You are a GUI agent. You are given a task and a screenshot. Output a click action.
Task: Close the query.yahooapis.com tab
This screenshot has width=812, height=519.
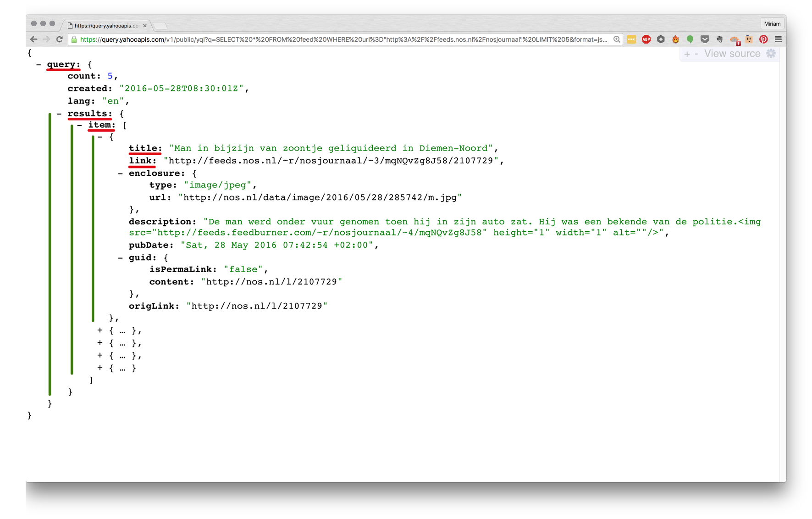coord(145,26)
